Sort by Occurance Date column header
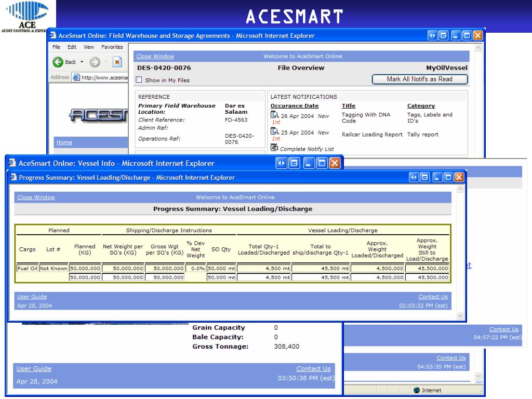Image resolution: width=532 pixels, height=399 pixels. point(295,106)
